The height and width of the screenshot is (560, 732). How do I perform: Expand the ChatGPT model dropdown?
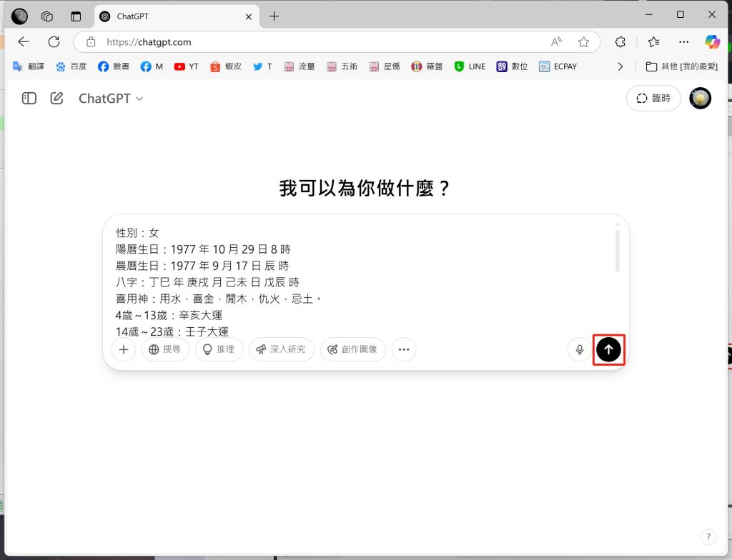pos(111,99)
